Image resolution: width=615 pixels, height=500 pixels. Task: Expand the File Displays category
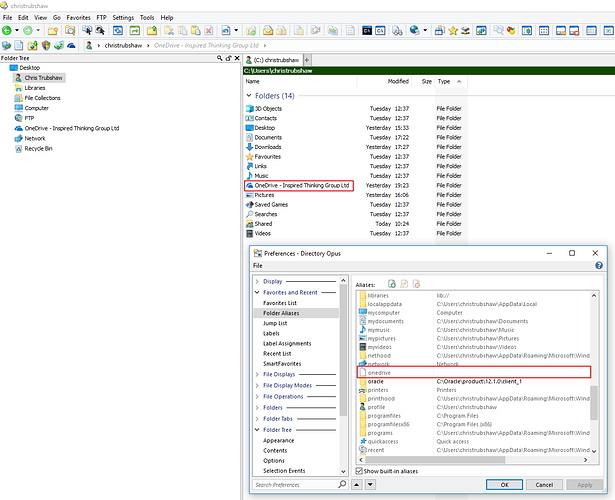tap(257, 375)
